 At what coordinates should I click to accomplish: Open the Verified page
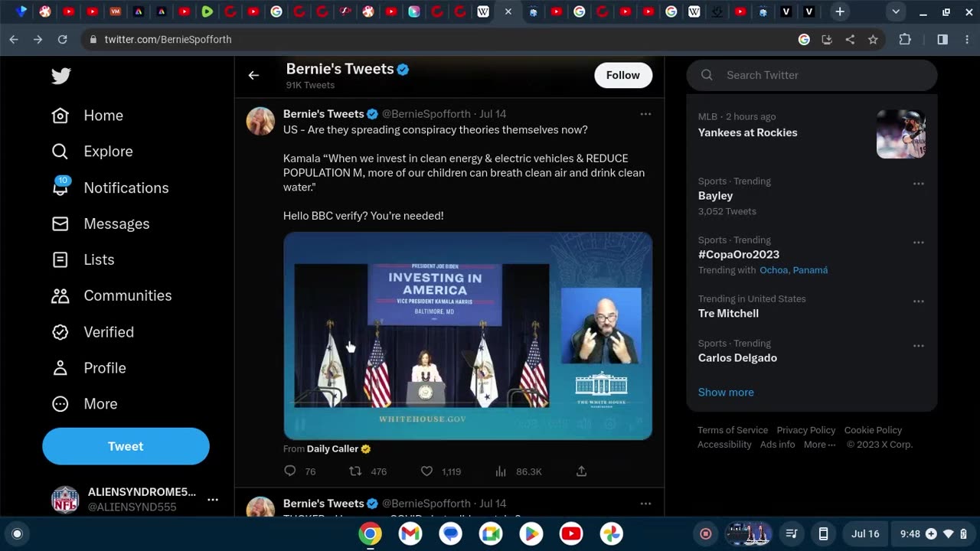[93, 331]
